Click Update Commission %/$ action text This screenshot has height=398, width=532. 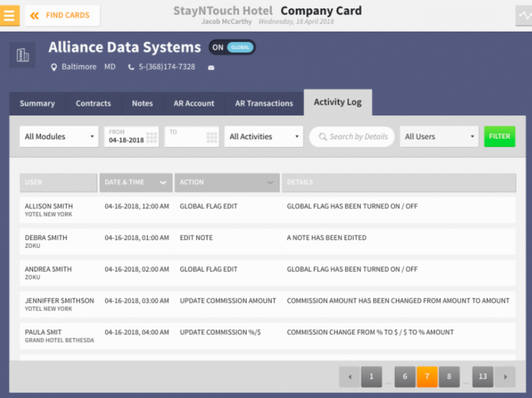tap(220, 333)
